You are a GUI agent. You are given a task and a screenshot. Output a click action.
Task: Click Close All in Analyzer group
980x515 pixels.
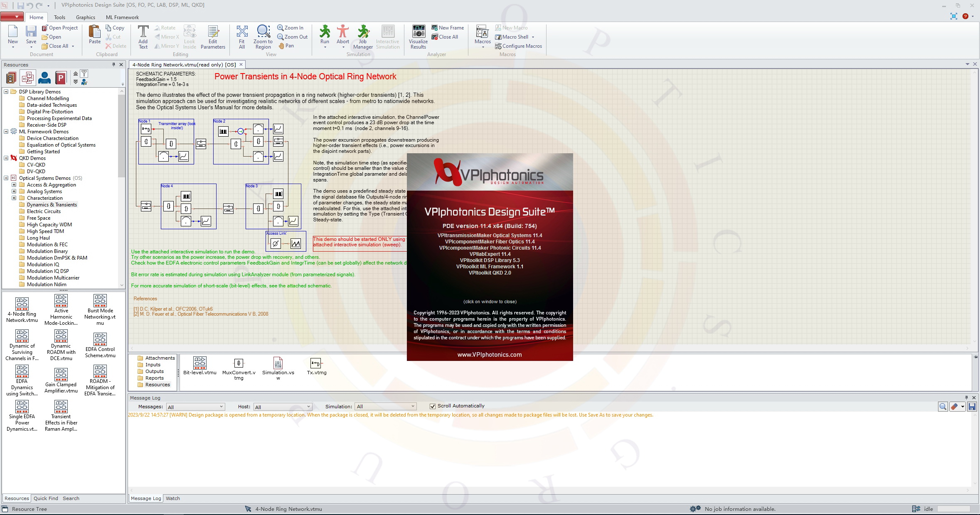point(445,37)
